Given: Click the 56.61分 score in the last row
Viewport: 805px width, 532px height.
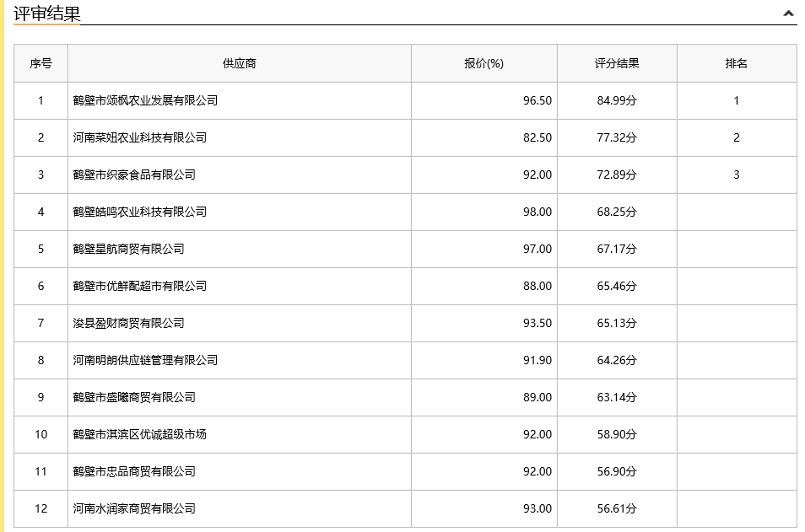Looking at the screenshot, I should [617, 508].
